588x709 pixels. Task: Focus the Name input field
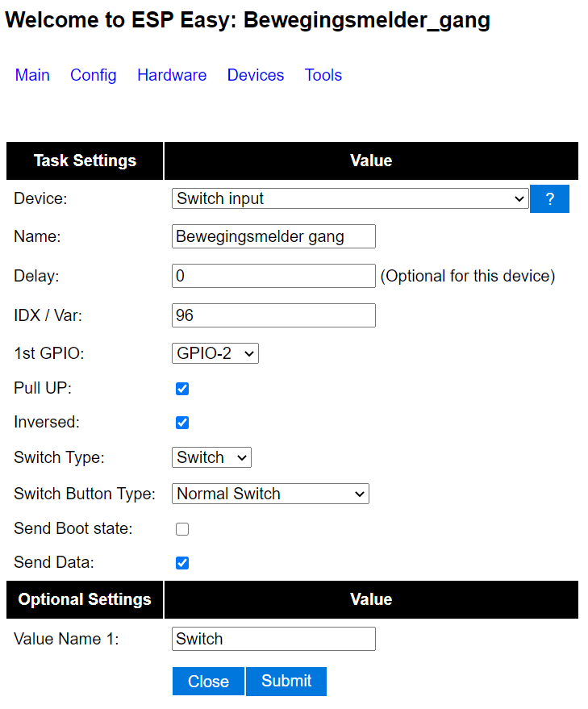pos(273,236)
